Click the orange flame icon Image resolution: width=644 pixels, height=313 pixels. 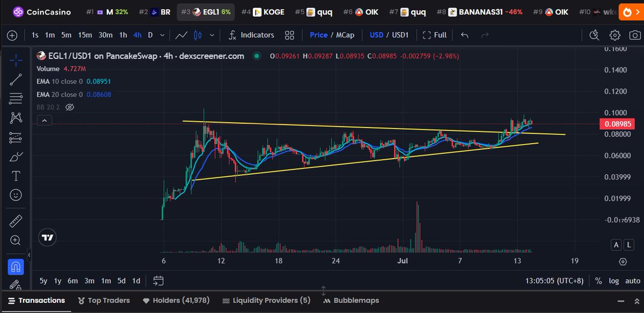click(626, 11)
